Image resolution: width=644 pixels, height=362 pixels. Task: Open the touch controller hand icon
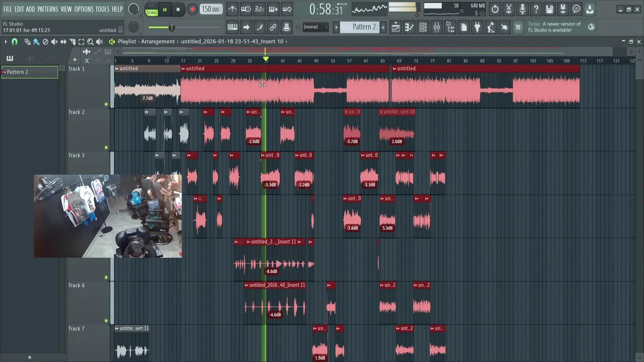click(x=505, y=27)
